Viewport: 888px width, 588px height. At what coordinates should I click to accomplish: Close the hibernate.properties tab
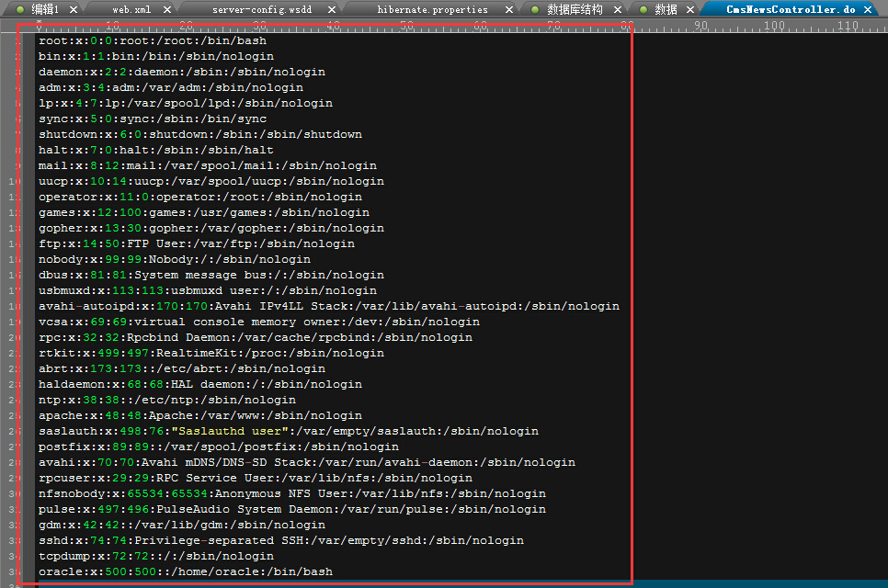509,9
